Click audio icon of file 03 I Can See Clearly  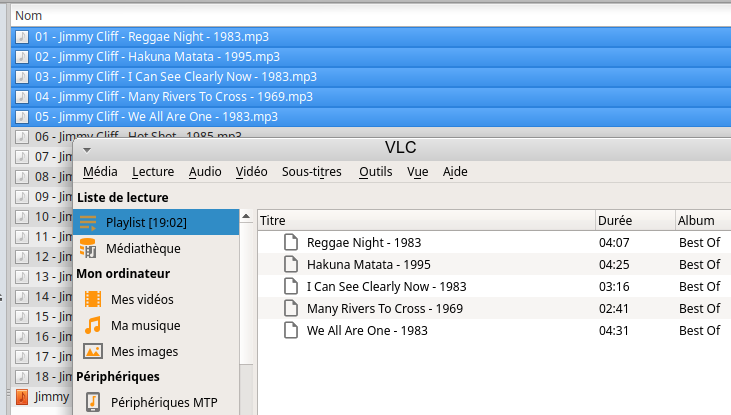(22, 77)
